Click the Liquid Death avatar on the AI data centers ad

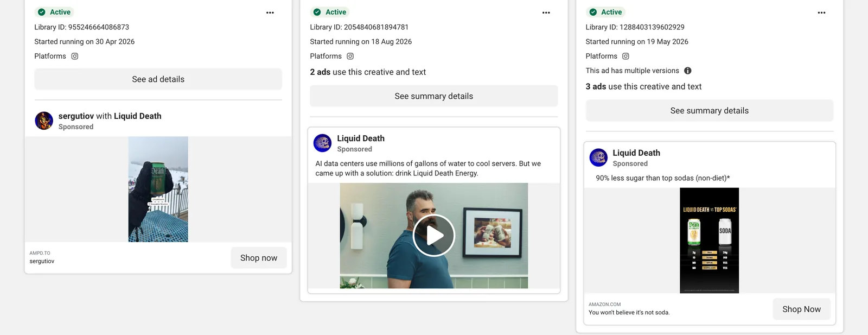[x=323, y=143]
